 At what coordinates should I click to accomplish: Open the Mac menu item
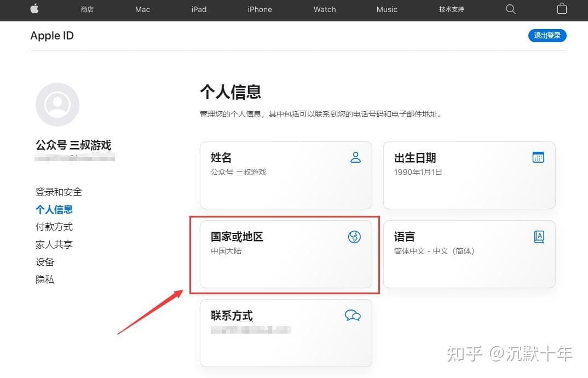coord(142,9)
